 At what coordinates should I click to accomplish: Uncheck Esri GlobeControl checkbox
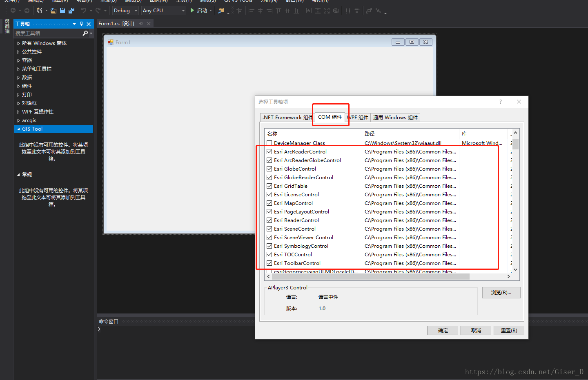[269, 169]
